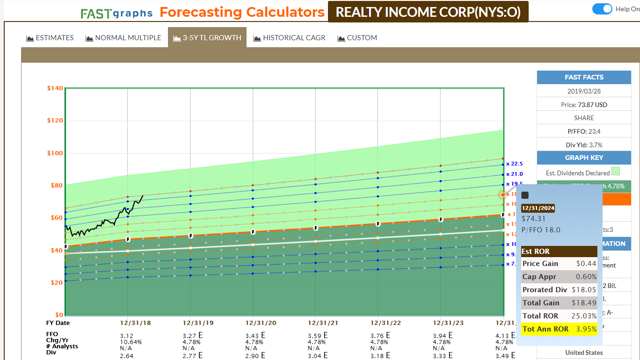Click the Total ROR 25.03% row

(559, 316)
